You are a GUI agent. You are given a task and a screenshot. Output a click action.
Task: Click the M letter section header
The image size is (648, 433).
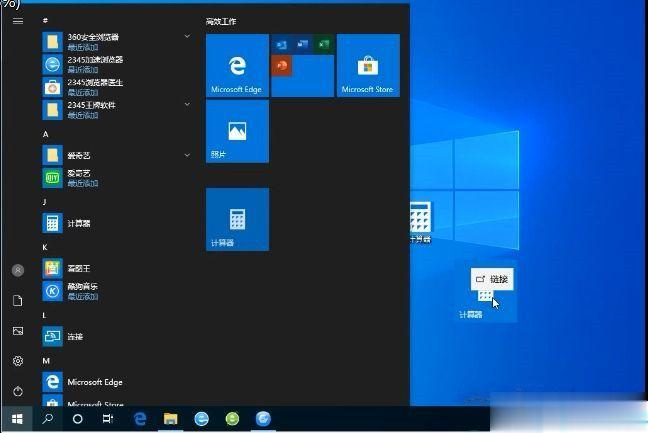click(46, 361)
